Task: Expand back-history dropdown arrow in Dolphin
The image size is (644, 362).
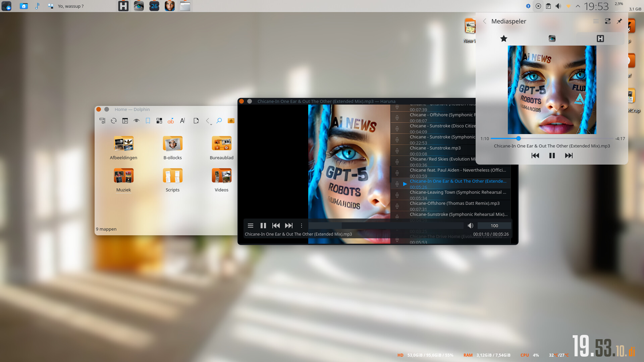Action: (x=211, y=124)
